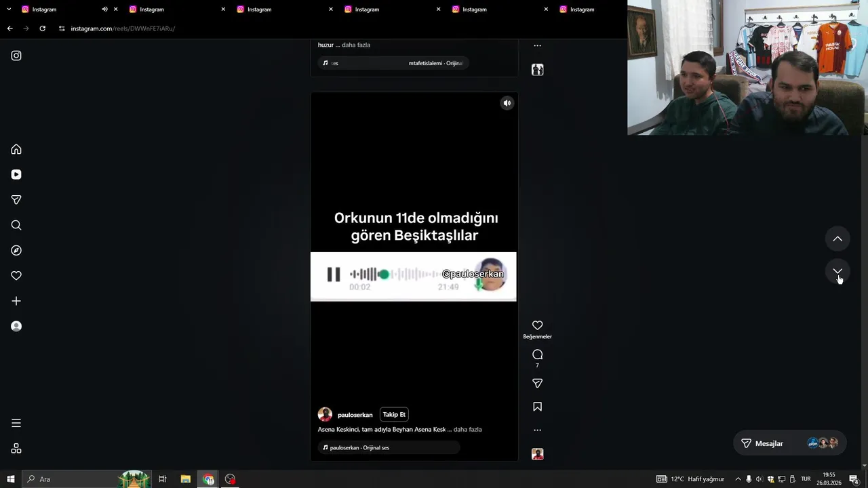Open Task View from the taskbar
The height and width of the screenshot is (488, 868).
point(163,479)
